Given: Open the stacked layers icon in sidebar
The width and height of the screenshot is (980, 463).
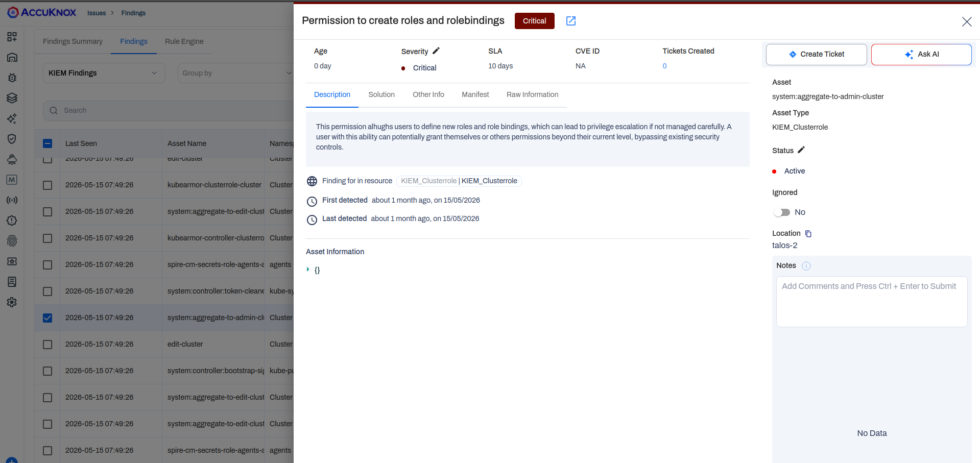Looking at the screenshot, I should click(x=12, y=98).
